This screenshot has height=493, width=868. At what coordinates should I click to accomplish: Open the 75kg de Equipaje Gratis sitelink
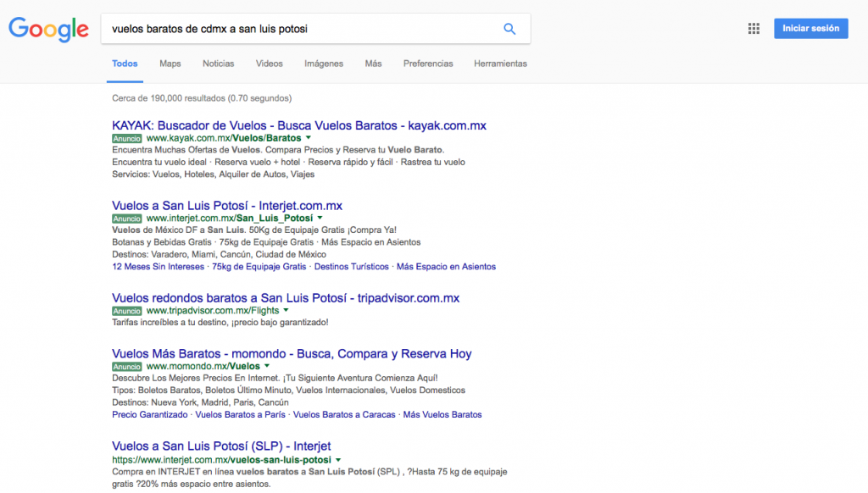coord(259,267)
